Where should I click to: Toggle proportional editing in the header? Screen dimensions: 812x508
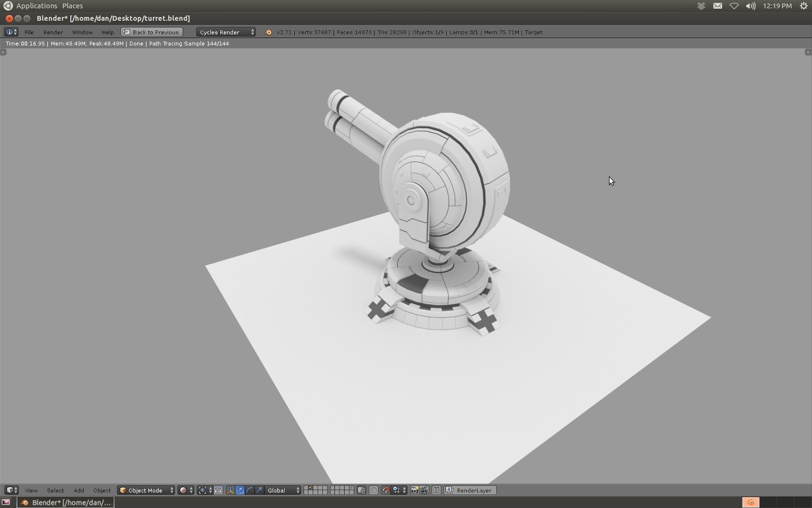[373, 490]
